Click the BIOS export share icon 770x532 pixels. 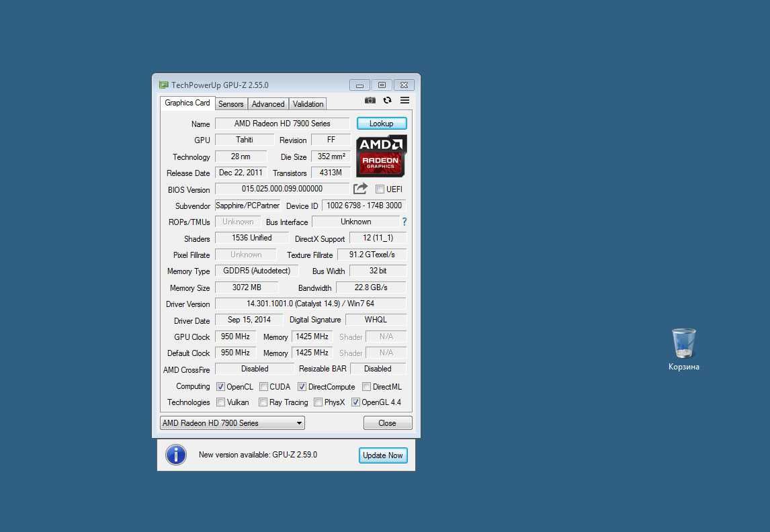(x=360, y=189)
